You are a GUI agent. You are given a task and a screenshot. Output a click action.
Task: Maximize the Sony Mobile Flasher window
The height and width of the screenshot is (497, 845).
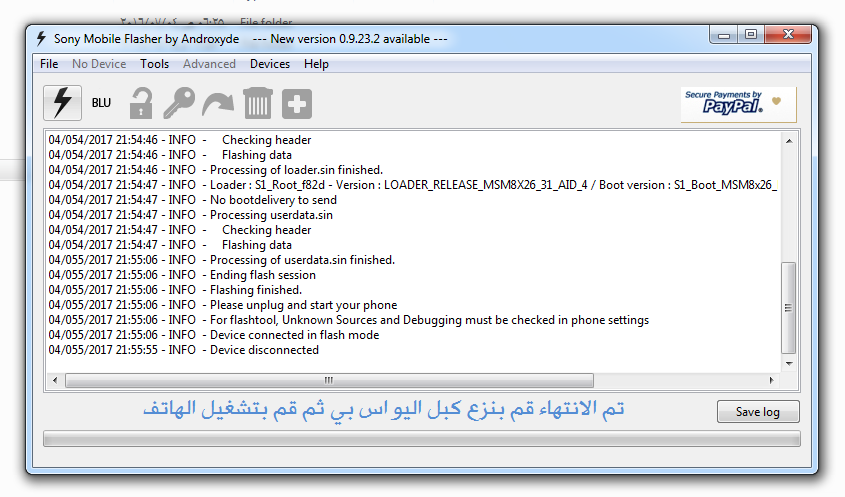(751, 34)
